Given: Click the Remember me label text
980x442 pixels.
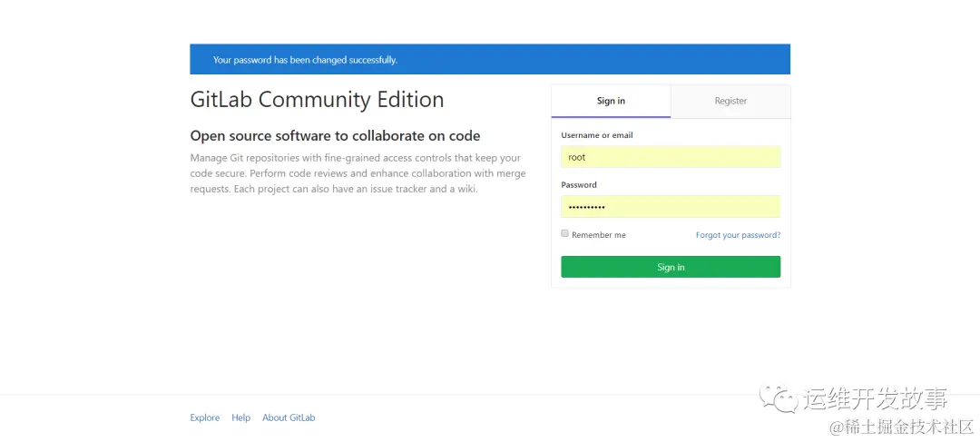Looking at the screenshot, I should point(599,235).
